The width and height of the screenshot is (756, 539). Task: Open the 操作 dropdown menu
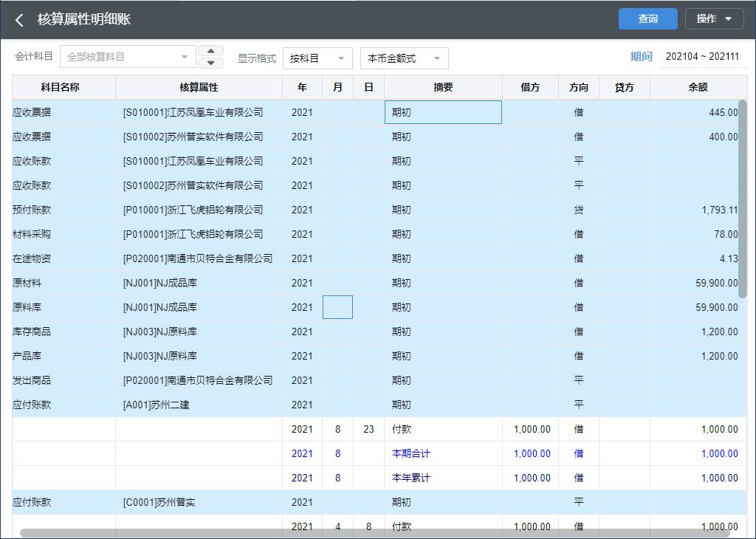pos(714,18)
